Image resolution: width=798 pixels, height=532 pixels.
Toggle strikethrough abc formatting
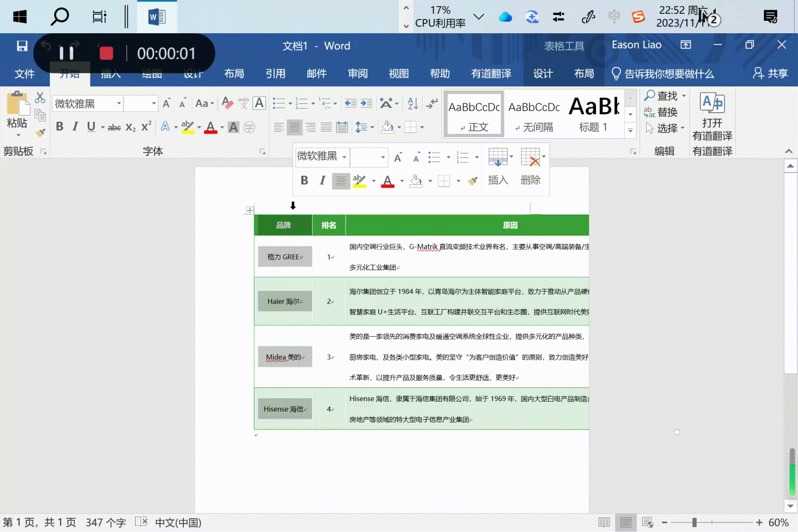tap(114, 127)
